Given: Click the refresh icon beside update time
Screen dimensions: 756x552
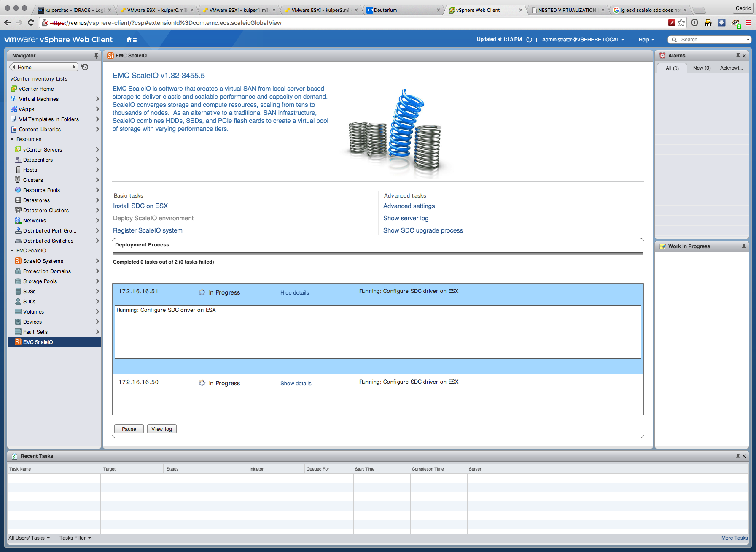Looking at the screenshot, I should click(529, 40).
